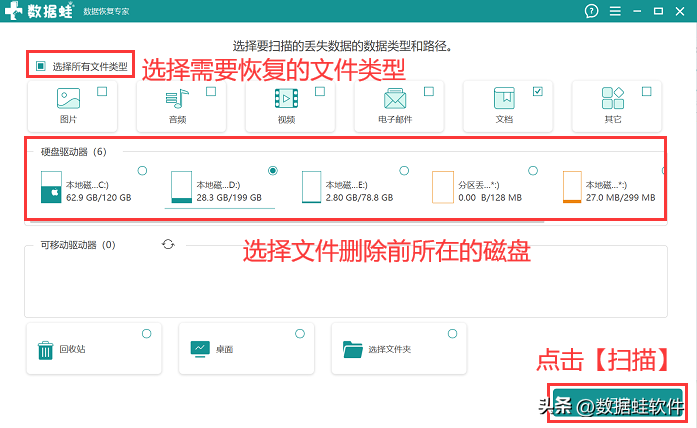Select the local disk C: radio button

(x=142, y=171)
